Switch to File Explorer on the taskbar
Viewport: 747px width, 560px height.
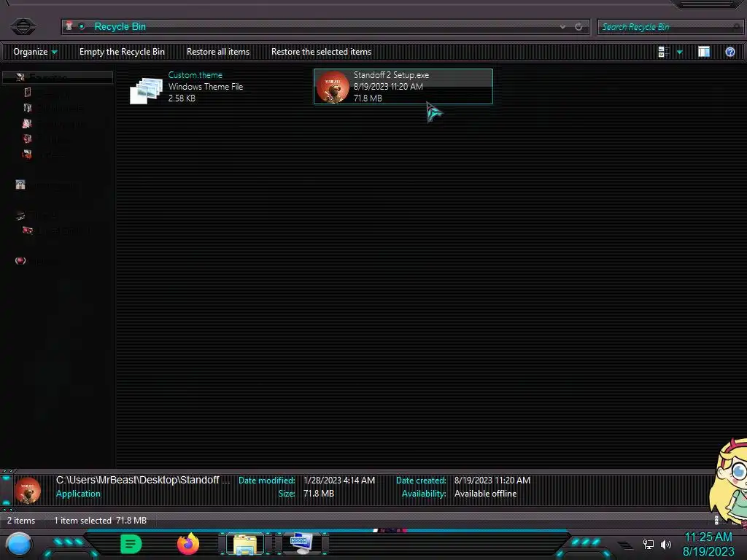coord(245,544)
